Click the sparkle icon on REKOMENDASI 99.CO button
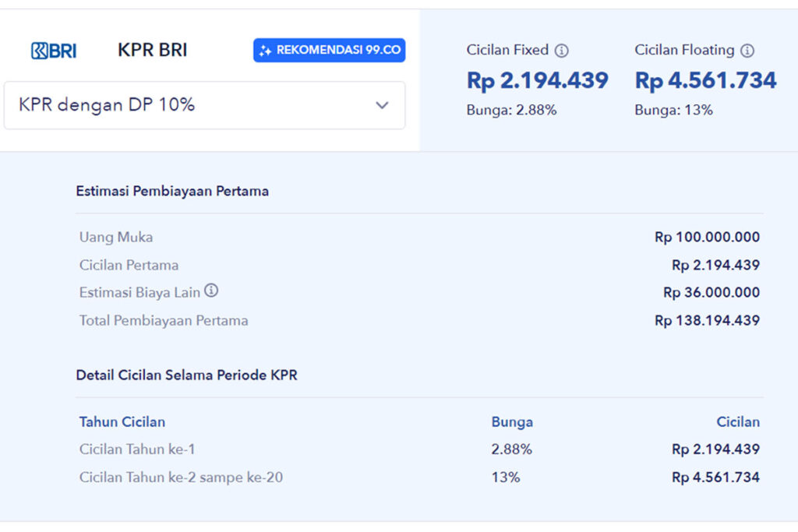The width and height of the screenshot is (798, 532). tap(265, 49)
